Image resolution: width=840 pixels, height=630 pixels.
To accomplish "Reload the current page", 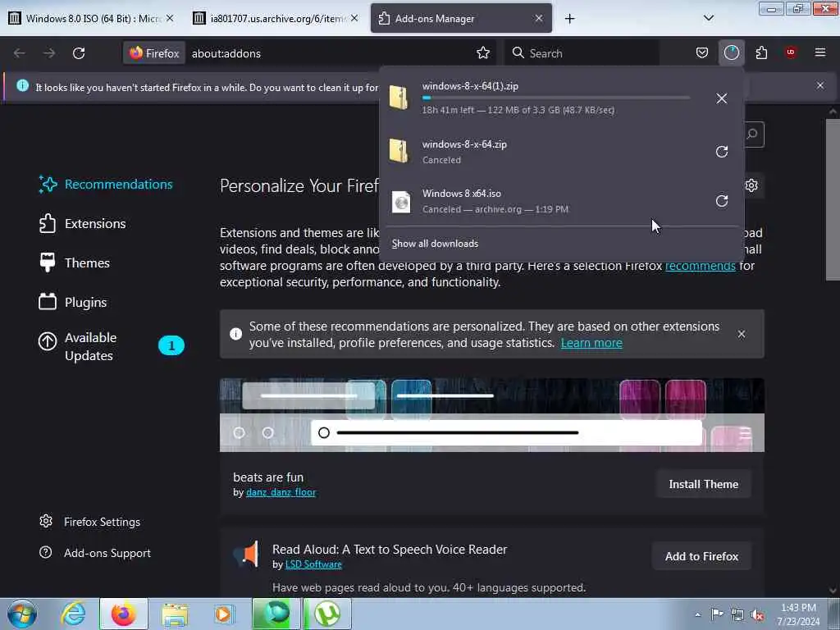I will pyautogui.click(x=79, y=53).
